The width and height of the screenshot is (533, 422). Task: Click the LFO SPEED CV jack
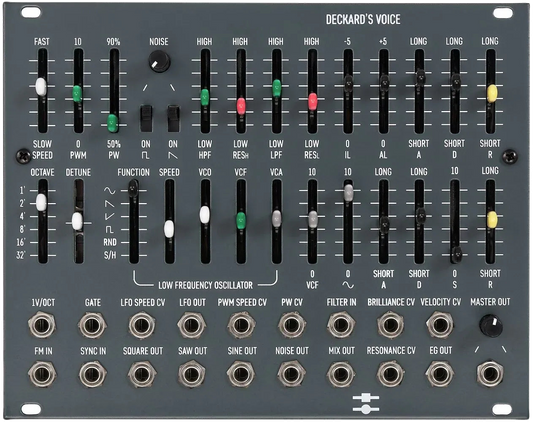click(142, 325)
